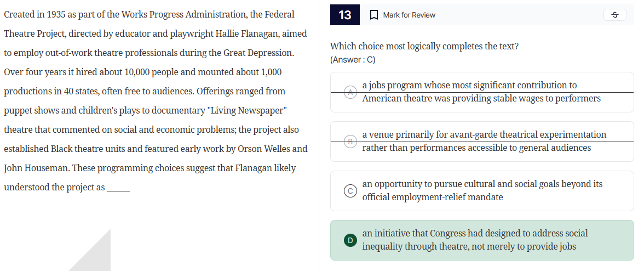Click the filled green D circle
Screen dimensions: 644x271
(350, 240)
